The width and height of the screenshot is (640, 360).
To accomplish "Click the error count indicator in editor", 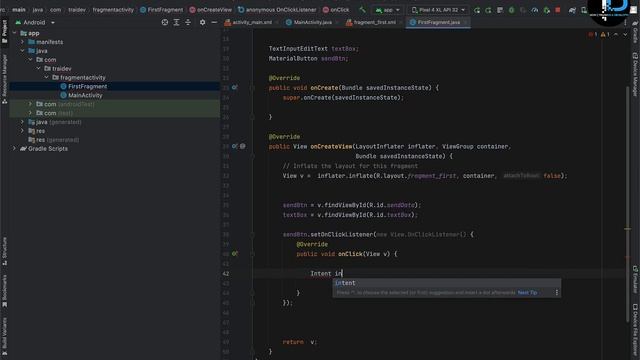I will coord(592,35).
